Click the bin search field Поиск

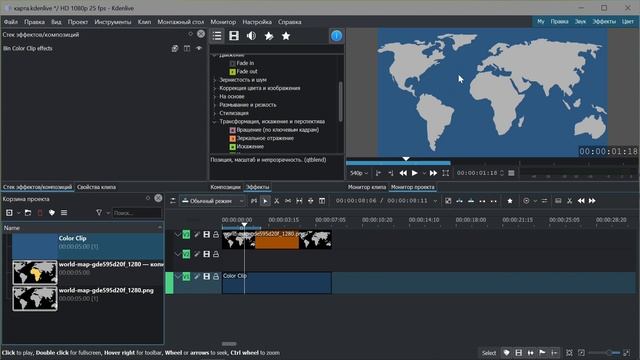click(137, 213)
